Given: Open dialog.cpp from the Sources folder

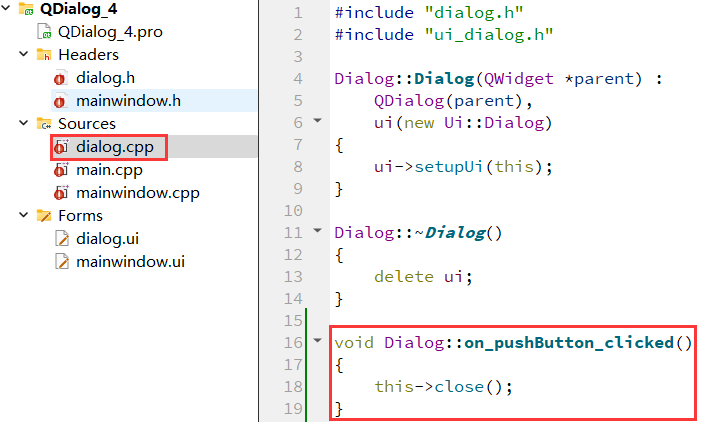Looking at the screenshot, I should (x=115, y=147).
